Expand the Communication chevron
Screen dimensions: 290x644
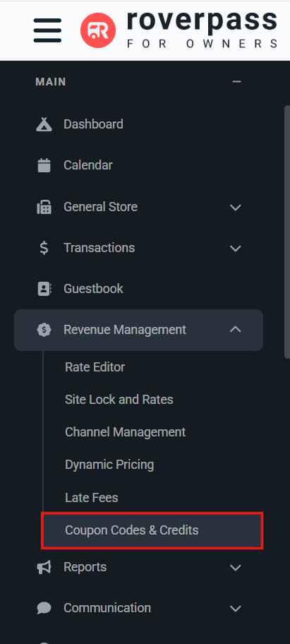click(x=236, y=608)
